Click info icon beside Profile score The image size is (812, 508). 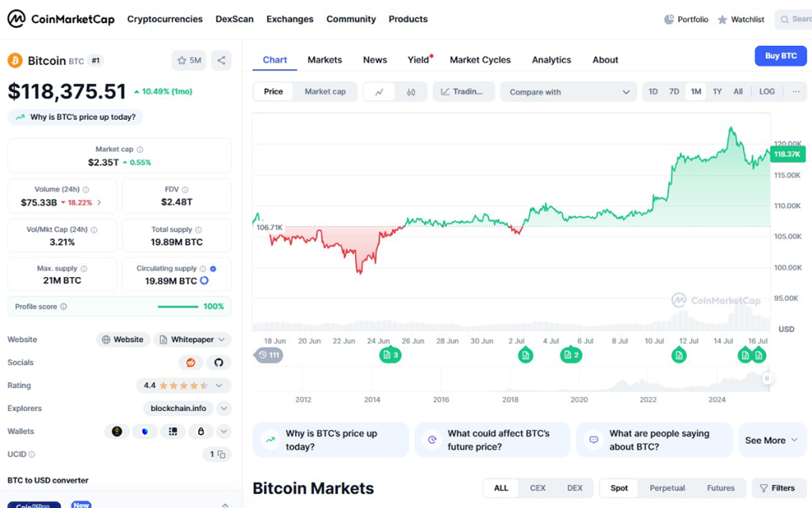[63, 306]
